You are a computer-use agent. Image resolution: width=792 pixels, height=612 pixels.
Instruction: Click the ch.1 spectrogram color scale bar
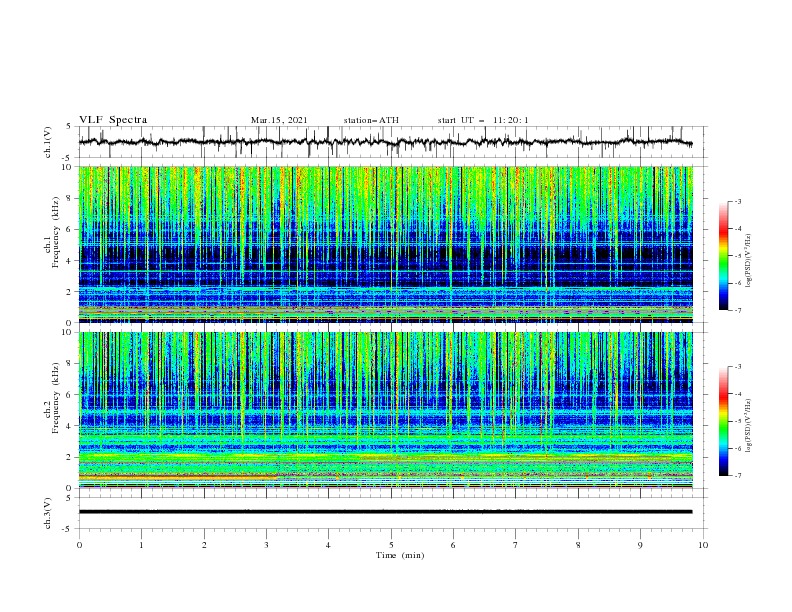[723, 256]
